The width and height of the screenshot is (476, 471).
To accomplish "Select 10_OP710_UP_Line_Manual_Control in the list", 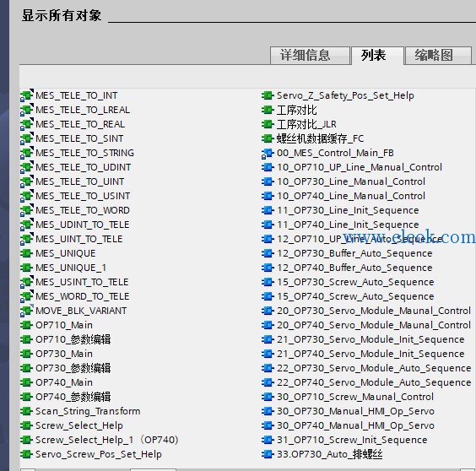I will coord(360,167).
